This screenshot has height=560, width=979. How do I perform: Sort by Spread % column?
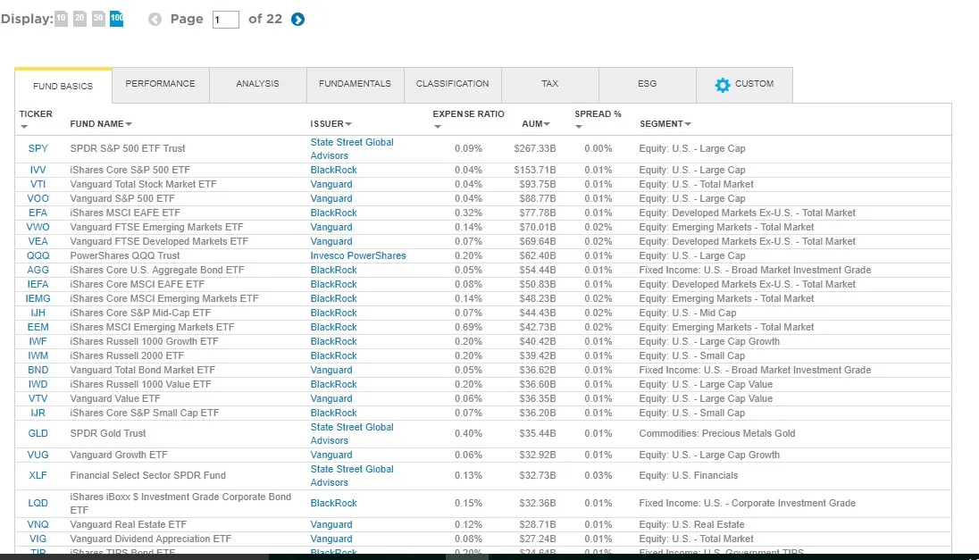pyautogui.click(x=598, y=120)
